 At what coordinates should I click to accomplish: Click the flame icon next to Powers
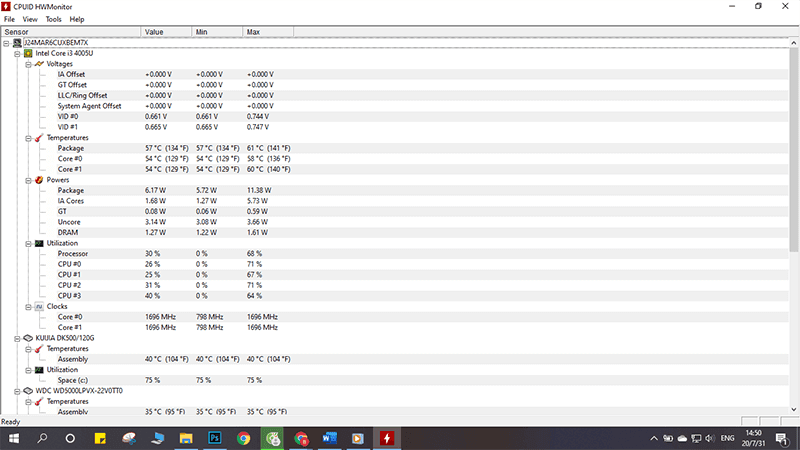pos(39,180)
